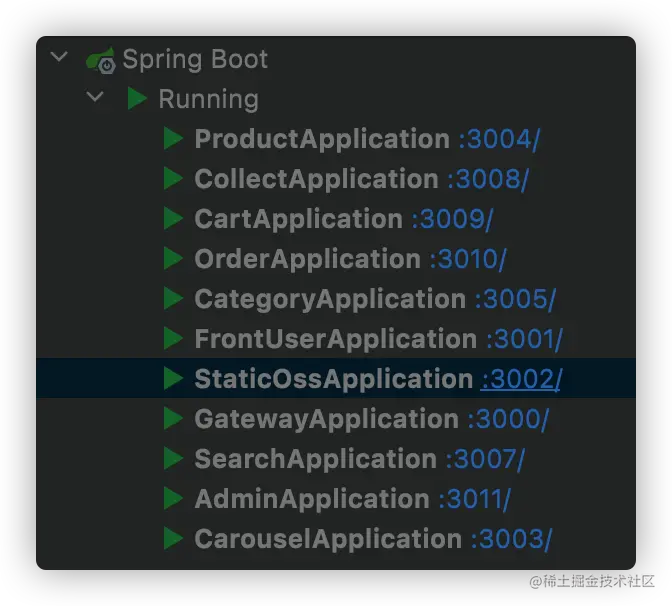The image size is (672, 606).
Task: Select SearchApplication in the services tree
Action: (x=315, y=459)
